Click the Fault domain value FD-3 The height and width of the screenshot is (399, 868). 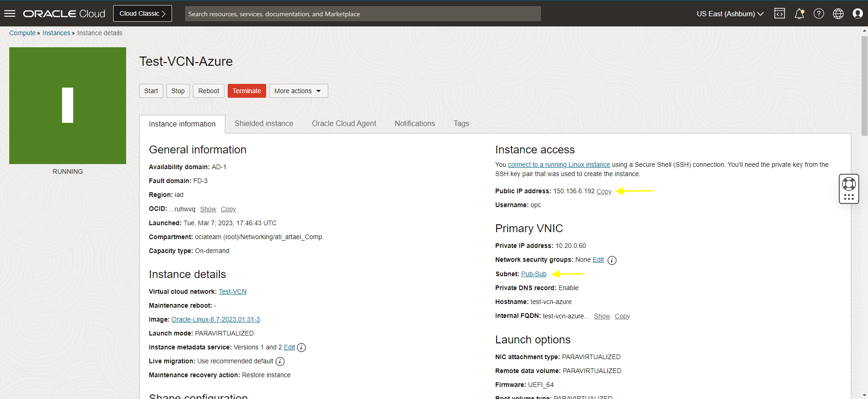click(x=200, y=181)
